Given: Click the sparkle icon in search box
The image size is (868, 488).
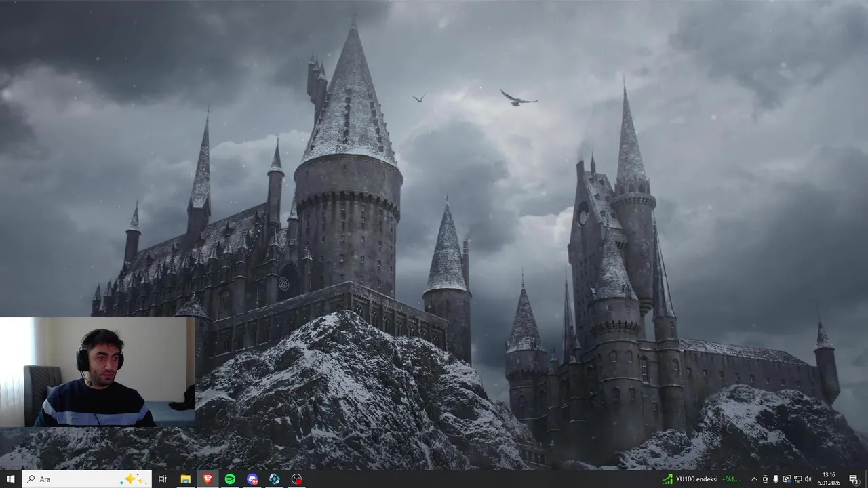Looking at the screenshot, I should pyautogui.click(x=132, y=479).
